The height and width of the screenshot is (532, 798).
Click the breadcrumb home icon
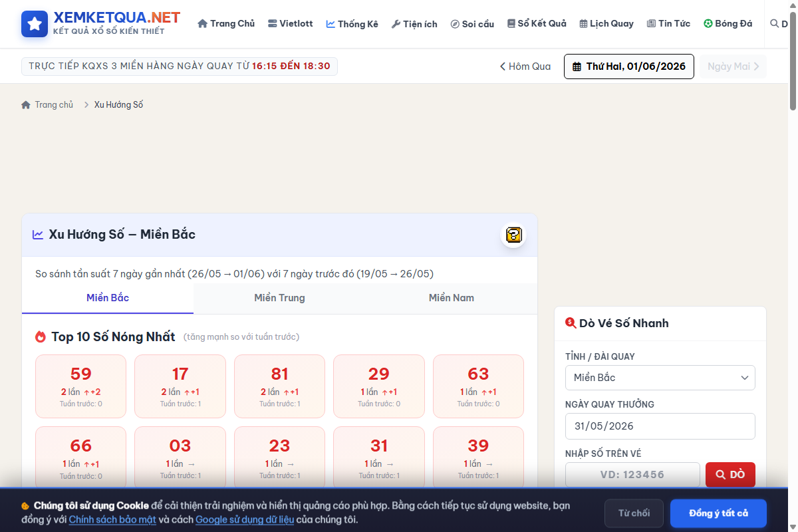26,104
